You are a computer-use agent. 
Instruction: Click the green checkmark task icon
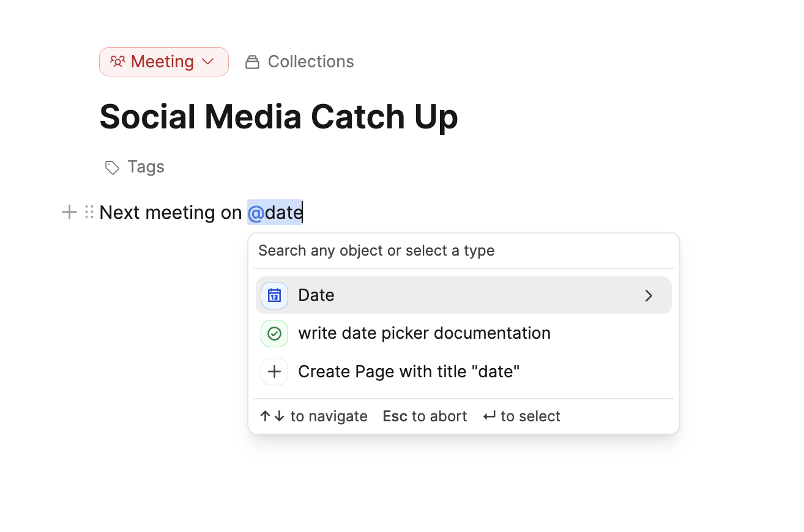274,334
